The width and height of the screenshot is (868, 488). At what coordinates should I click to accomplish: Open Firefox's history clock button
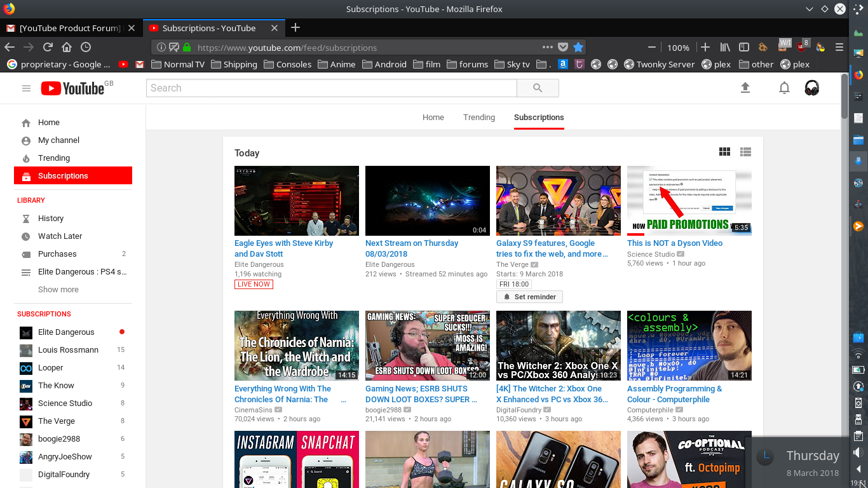(x=86, y=47)
